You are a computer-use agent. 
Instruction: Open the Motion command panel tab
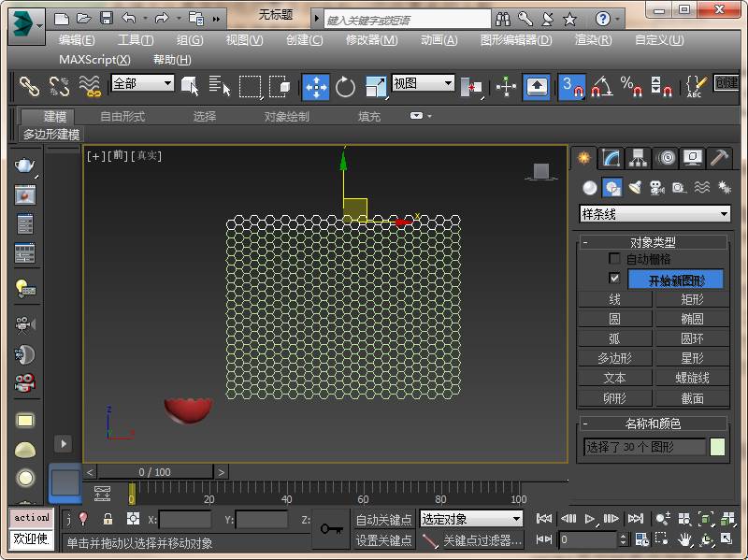click(x=667, y=157)
